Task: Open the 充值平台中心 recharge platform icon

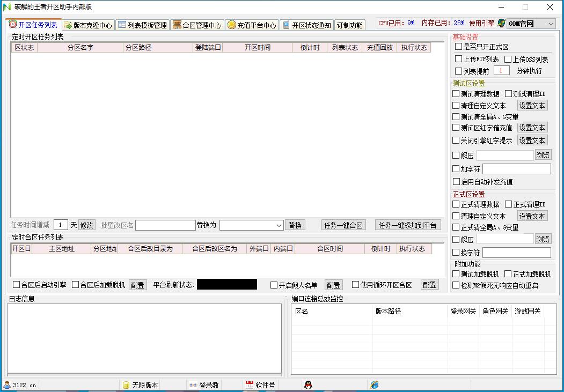Action: pos(231,24)
